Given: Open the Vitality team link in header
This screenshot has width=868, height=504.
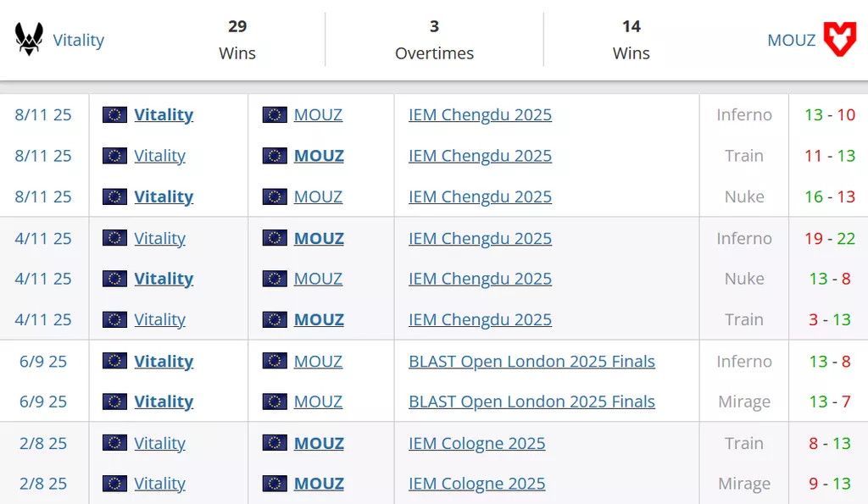Looking at the screenshot, I should pos(79,40).
